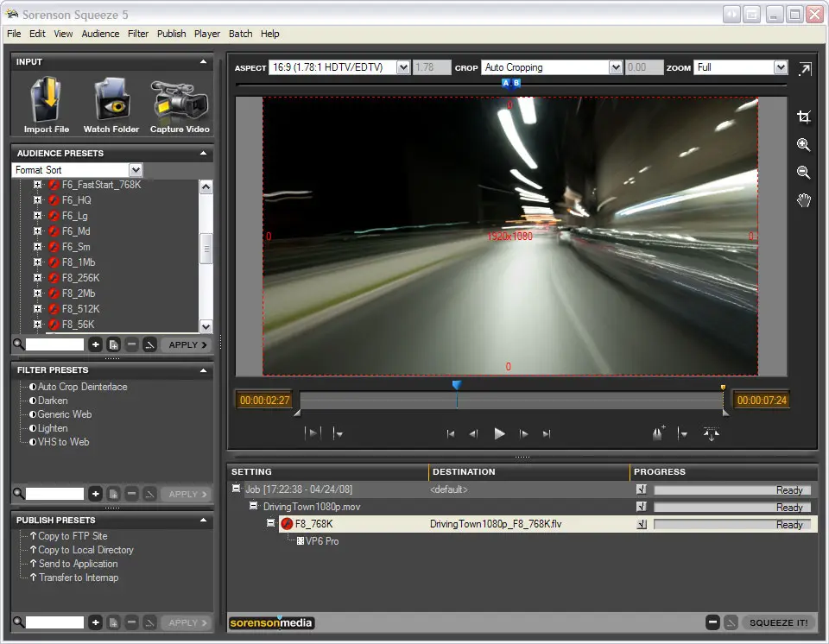
Task: Apply the selected filter preset
Action: (187, 494)
